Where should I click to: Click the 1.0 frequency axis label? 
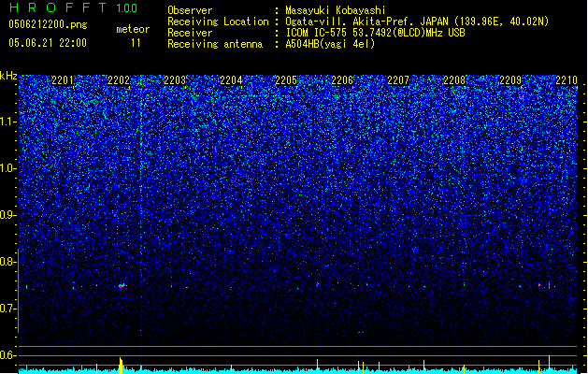[x=8, y=168]
